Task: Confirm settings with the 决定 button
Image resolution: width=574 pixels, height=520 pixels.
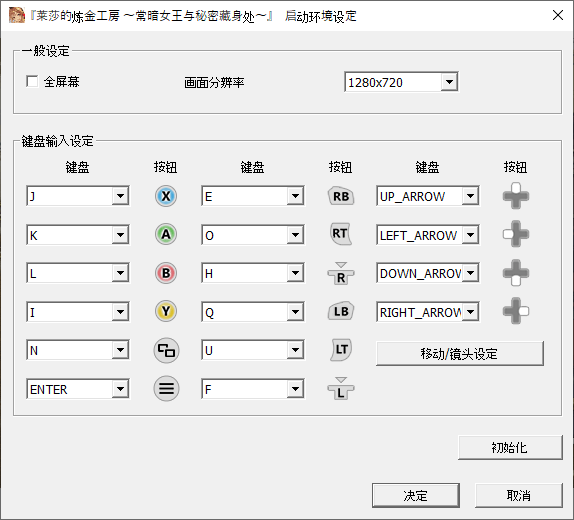Action: 416,495
